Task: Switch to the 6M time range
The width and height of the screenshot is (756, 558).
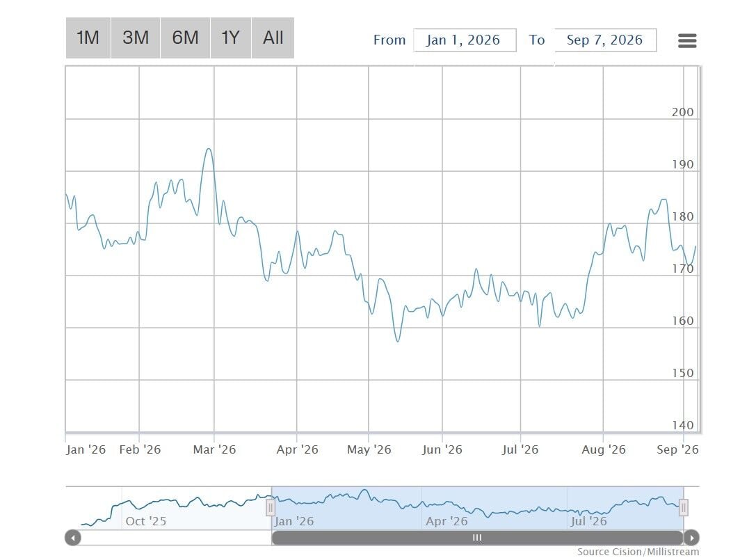Action: pos(185,38)
